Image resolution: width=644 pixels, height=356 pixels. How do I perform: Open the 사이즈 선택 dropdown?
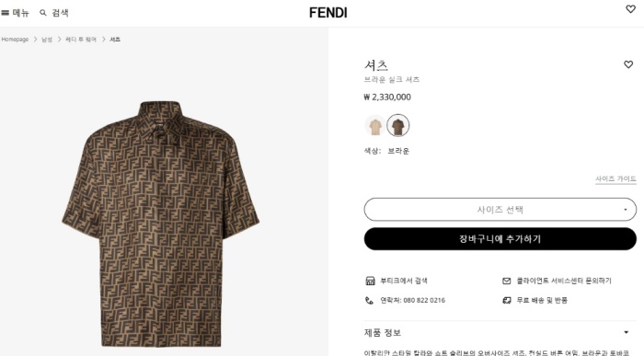pos(500,210)
